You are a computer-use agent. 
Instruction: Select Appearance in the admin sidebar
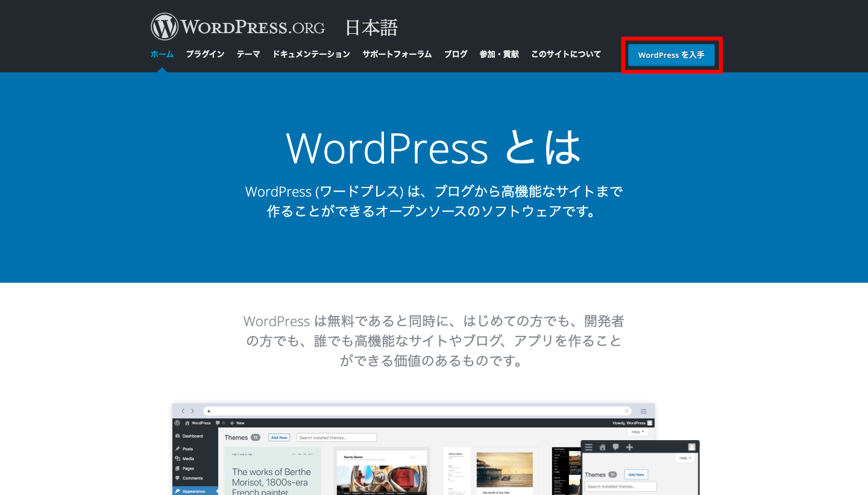(x=195, y=491)
